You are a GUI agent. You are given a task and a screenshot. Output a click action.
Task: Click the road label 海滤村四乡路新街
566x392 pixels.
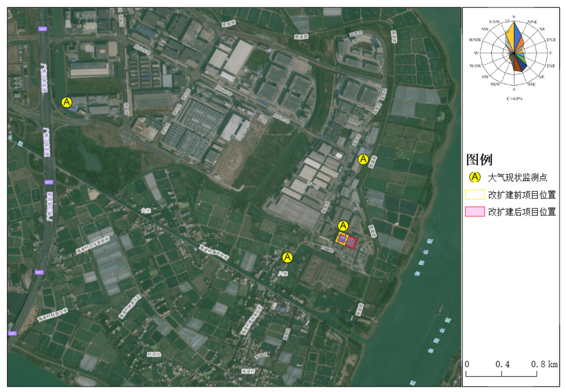(93, 244)
